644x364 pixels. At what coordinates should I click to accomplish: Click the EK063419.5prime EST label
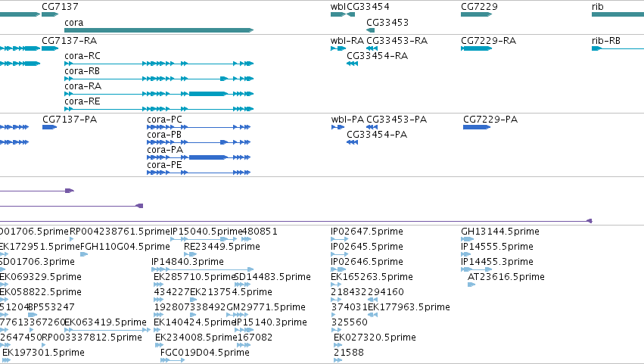(x=105, y=322)
